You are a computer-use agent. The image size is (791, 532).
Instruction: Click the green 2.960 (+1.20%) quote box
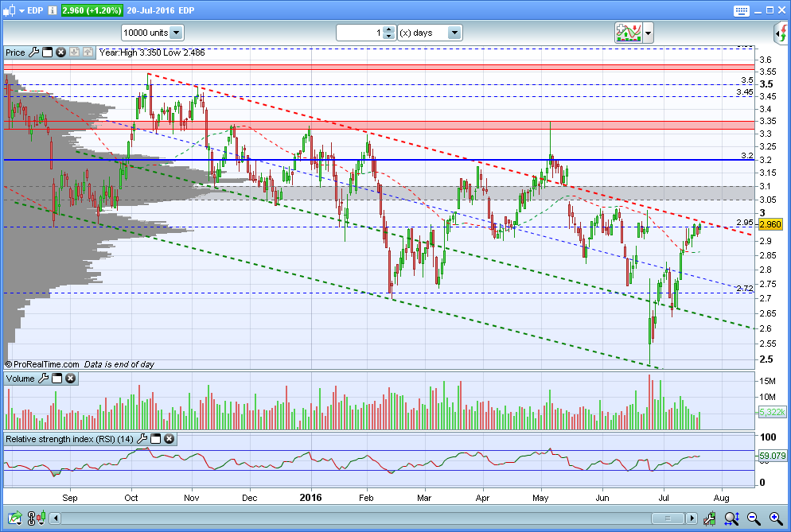92,10
